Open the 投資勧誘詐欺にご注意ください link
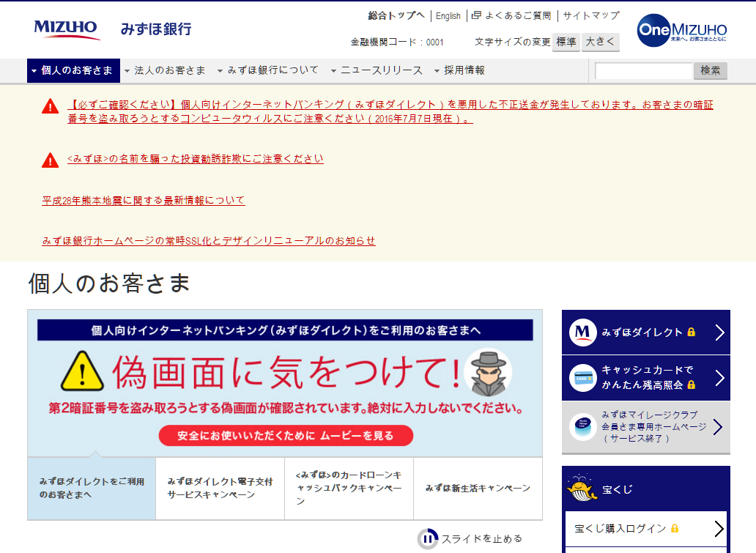Screen dimensions: 756x553 (x=196, y=159)
